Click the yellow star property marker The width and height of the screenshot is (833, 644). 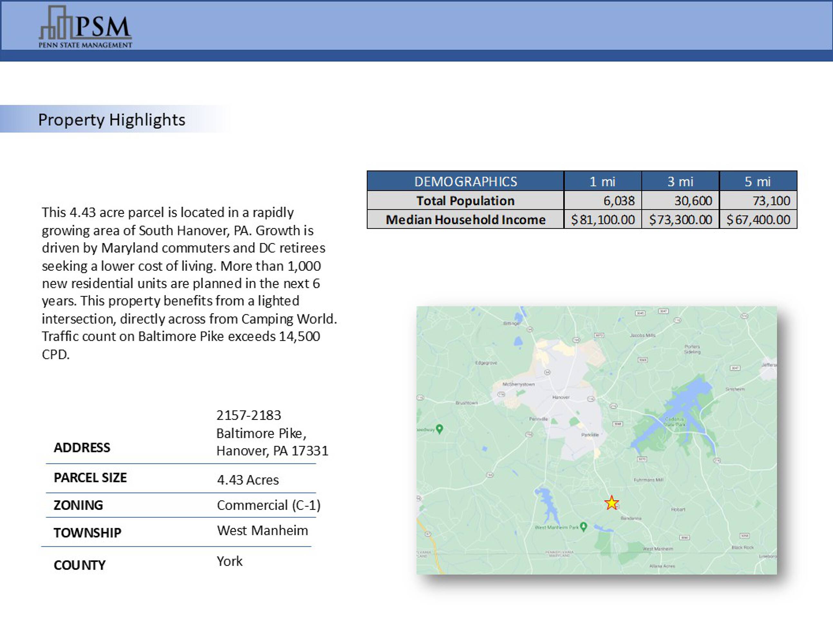(612, 503)
